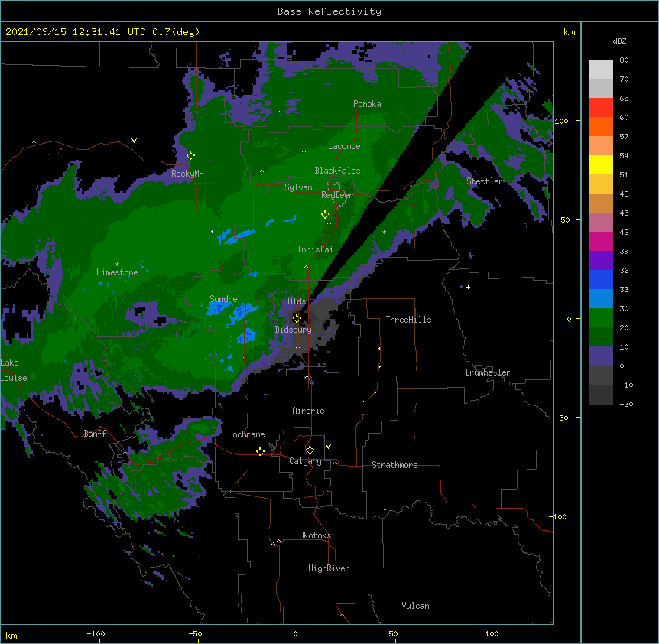Select the Sylvan label
The image size is (659, 644).
point(298,187)
